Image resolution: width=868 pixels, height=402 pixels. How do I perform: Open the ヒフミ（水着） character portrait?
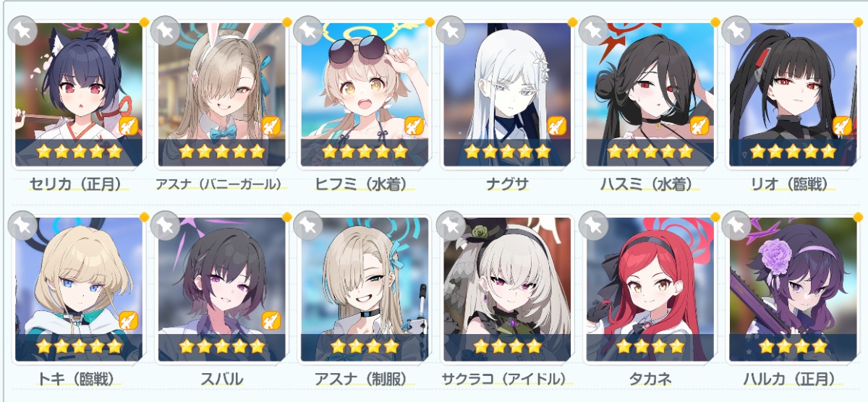click(x=365, y=94)
